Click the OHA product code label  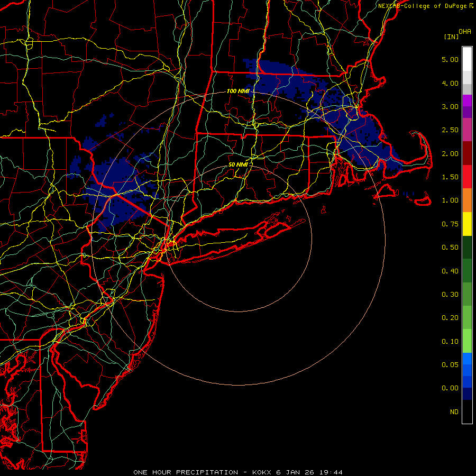(x=465, y=31)
